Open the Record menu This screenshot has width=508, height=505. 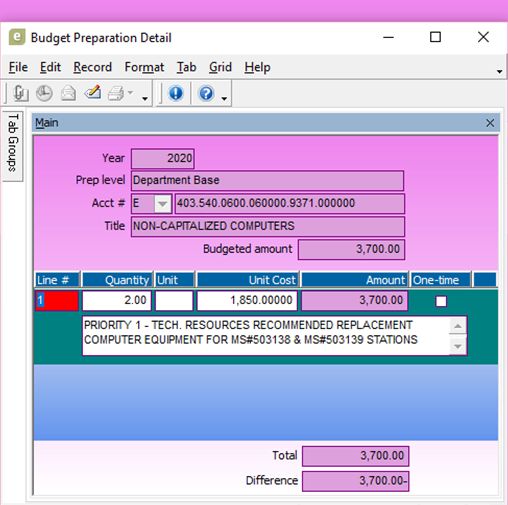coord(92,67)
